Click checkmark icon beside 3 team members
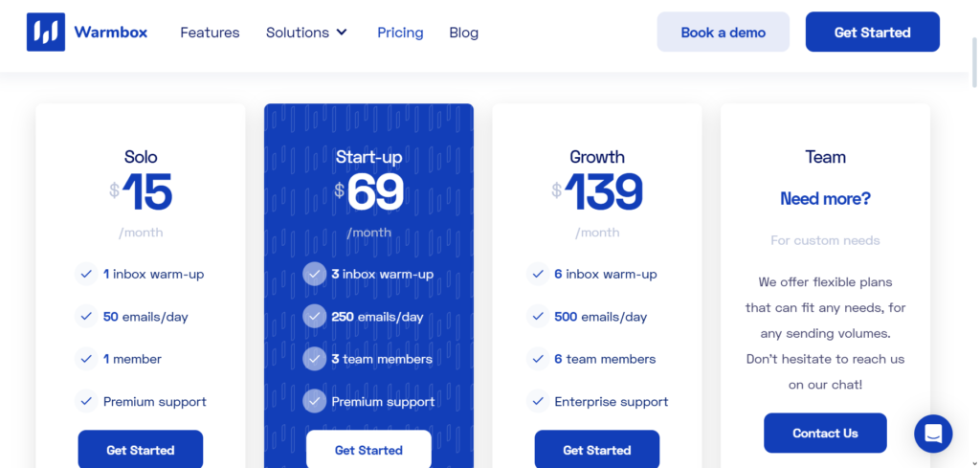This screenshot has height=468, width=980. pos(314,359)
